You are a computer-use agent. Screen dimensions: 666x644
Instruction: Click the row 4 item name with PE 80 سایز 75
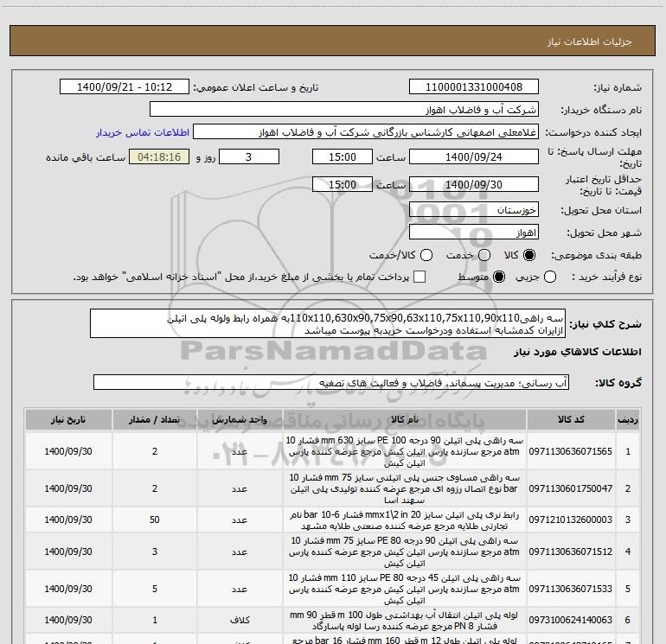click(405, 552)
